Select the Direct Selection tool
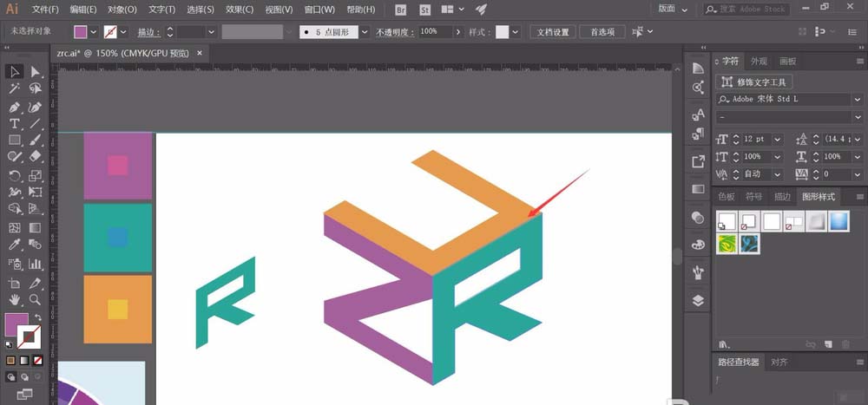Viewport: 868px width, 405px height. 36,72
